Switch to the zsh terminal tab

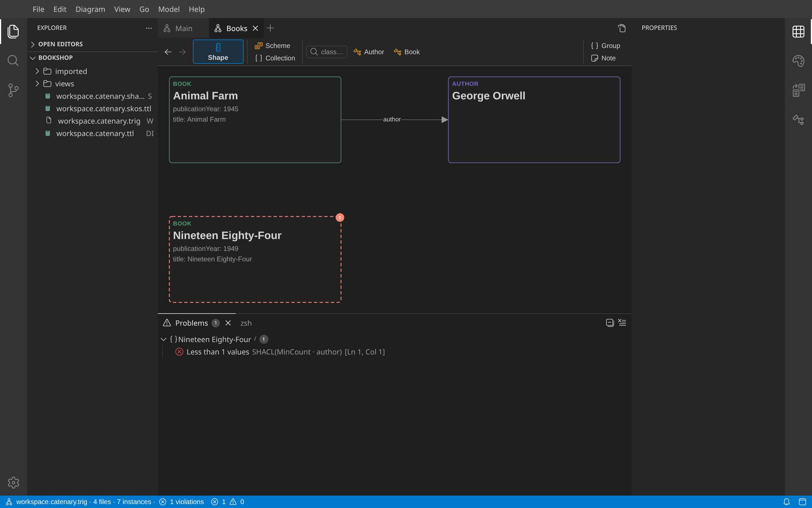point(246,323)
